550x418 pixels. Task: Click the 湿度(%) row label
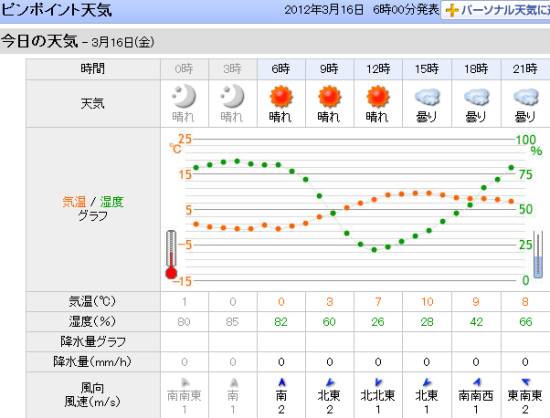click(92, 322)
